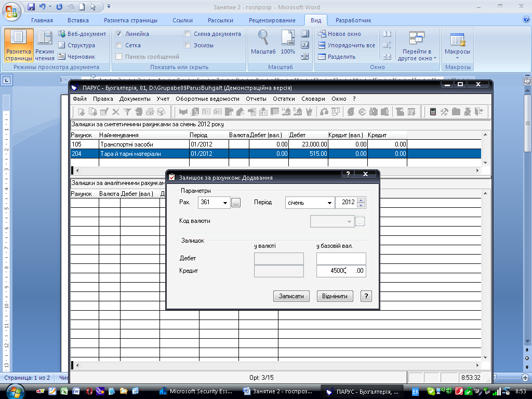Click the exit door icon in PARUS toolbar
Viewport: 532px width, 399px height.
[478, 112]
